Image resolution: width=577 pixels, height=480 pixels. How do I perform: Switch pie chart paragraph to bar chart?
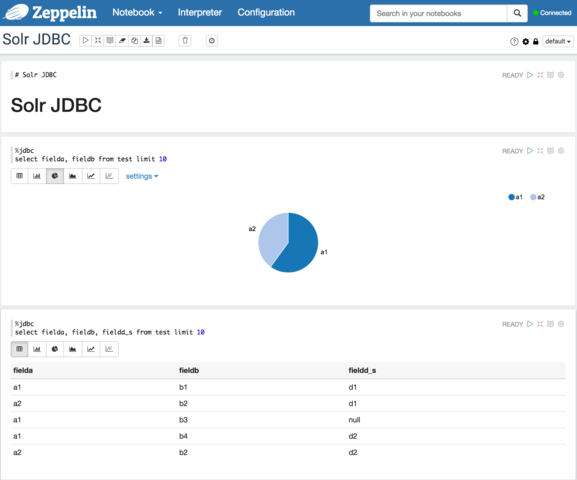click(x=37, y=176)
